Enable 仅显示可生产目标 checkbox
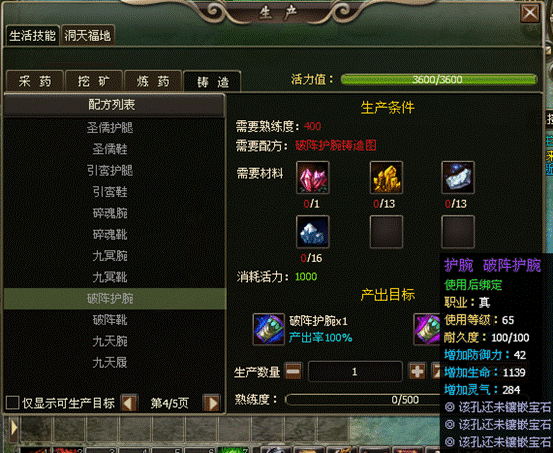Screen dimensions: 553x453 (12, 403)
